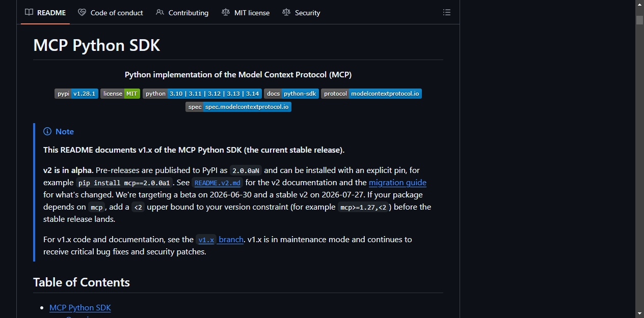The width and height of the screenshot is (644, 318).
Task: Click the MIT license scales icon
Action: (x=226, y=13)
